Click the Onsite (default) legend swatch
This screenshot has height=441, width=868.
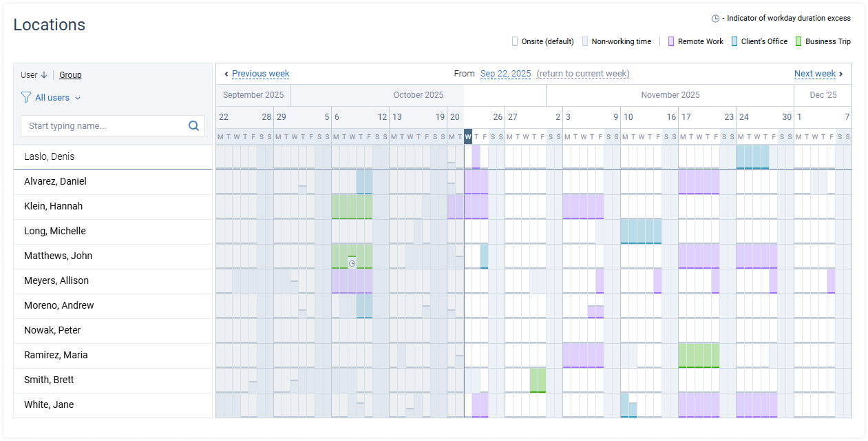[514, 41]
